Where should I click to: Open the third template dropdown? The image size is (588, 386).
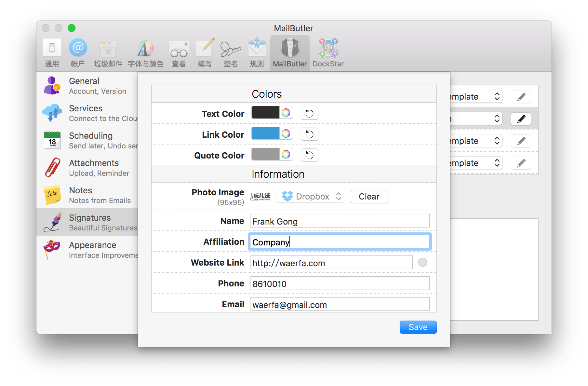tap(476, 141)
